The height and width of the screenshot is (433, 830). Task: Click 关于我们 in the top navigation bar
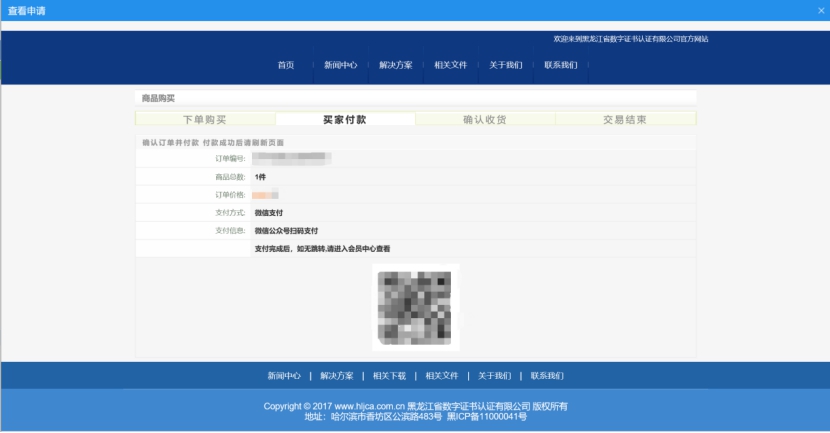pyautogui.click(x=506, y=65)
